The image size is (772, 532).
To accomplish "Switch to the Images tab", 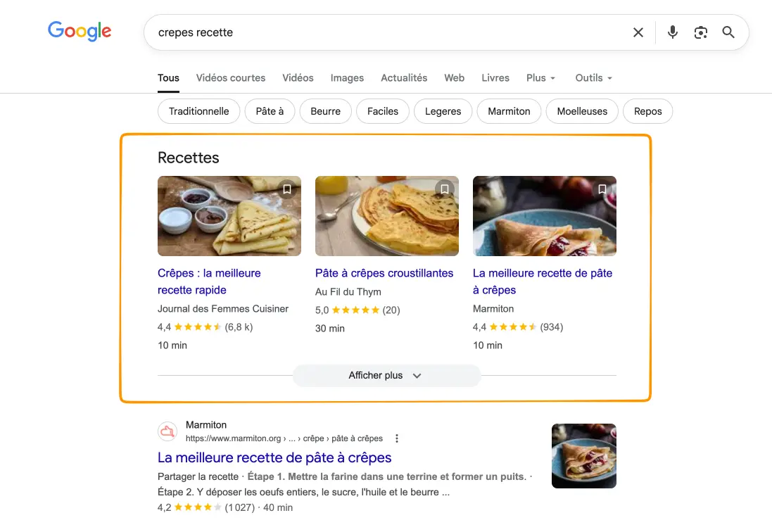I will coord(347,77).
